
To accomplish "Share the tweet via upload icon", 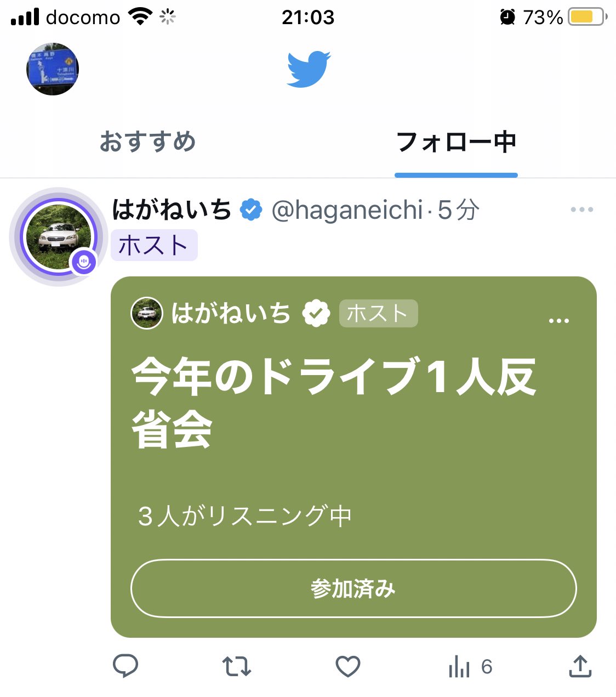I will 580,666.
